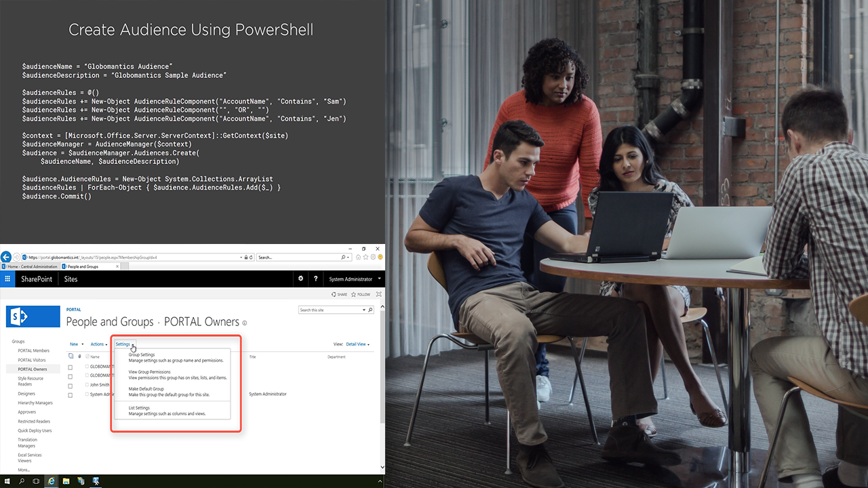Screen dimensions: 868x488
Task: Click the More... groups link
Action: click(24, 470)
